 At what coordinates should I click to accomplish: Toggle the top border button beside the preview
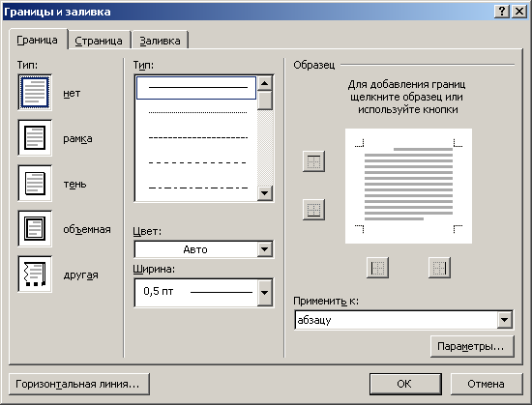[313, 161]
